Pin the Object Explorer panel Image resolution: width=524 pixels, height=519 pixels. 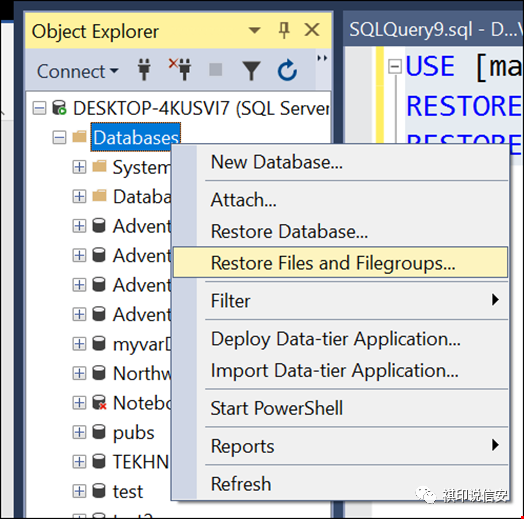[284, 30]
